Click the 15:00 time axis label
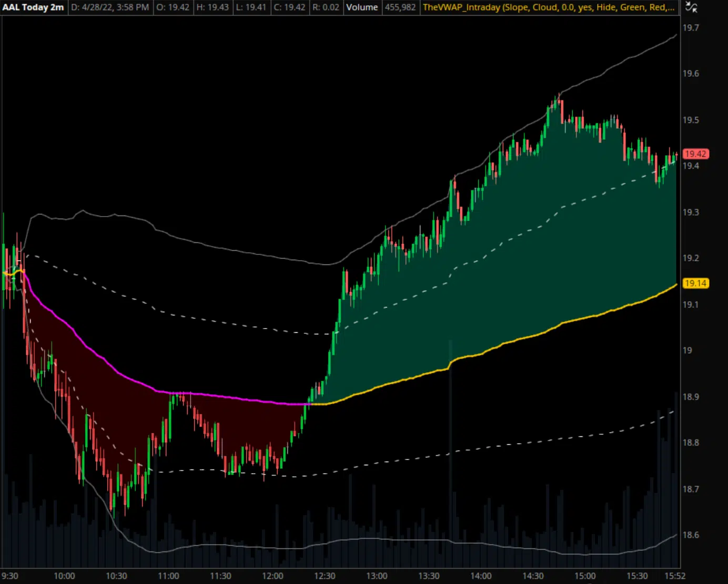 585,576
